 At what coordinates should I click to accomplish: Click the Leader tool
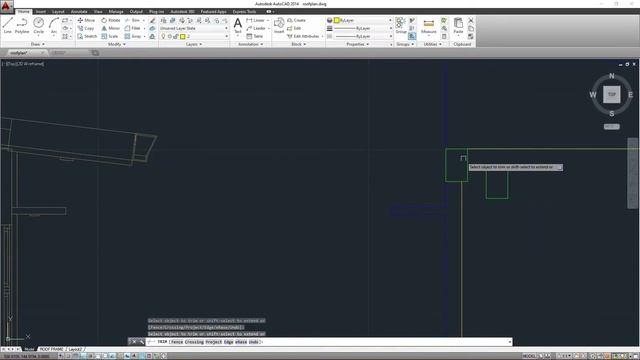tap(256, 28)
